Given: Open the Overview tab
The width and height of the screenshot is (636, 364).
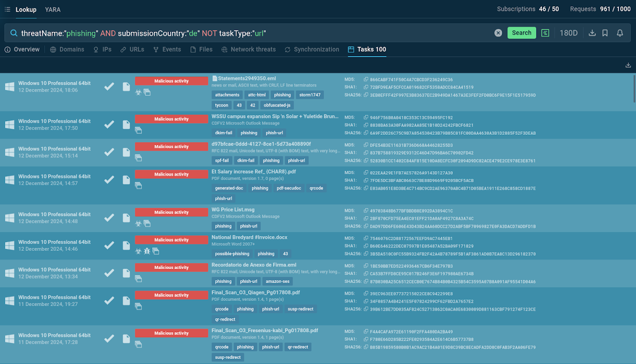Looking at the screenshot, I should coord(22,50).
